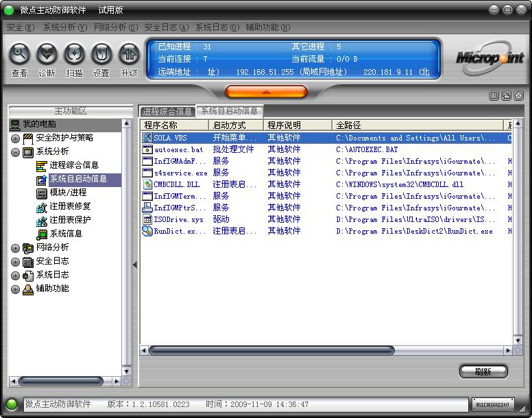Open 设置 settings hand icon
This screenshot has width=532, height=418.
pyautogui.click(x=101, y=54)
